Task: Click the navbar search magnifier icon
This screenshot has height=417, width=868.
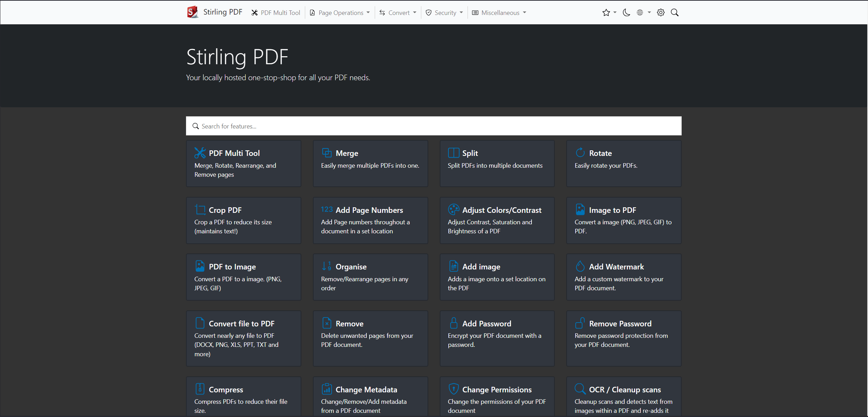Action: (x=674, y=12)
